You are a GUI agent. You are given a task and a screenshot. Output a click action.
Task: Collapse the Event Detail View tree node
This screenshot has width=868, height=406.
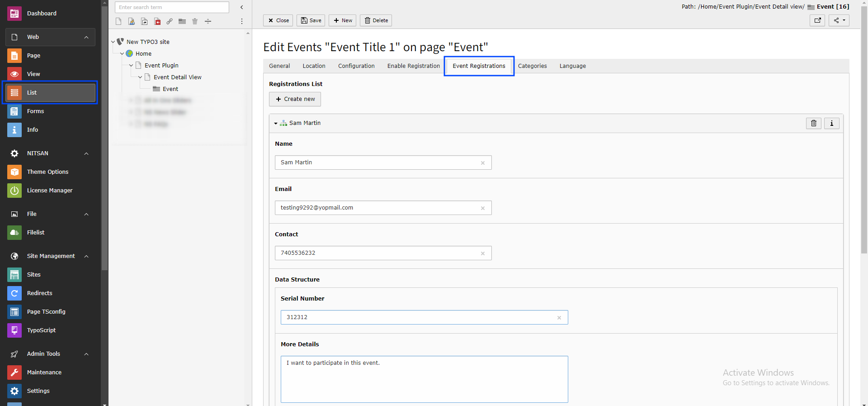point(140,77)
